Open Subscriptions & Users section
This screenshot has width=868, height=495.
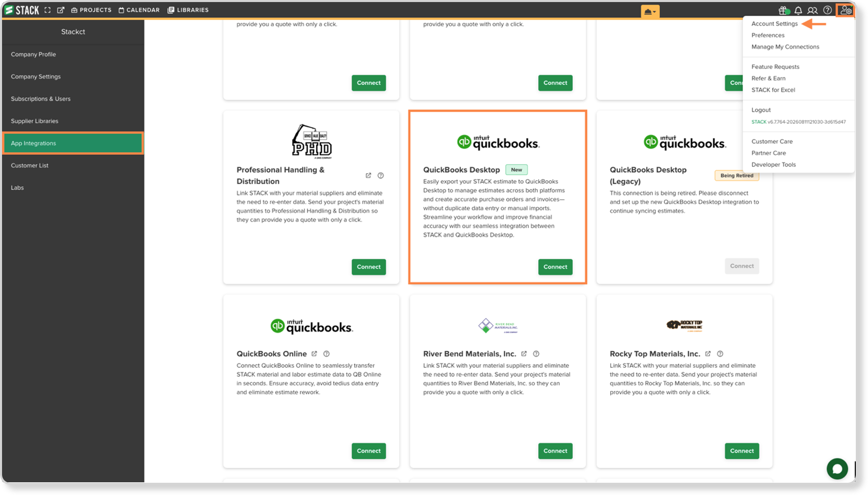(x=73, y=99)
